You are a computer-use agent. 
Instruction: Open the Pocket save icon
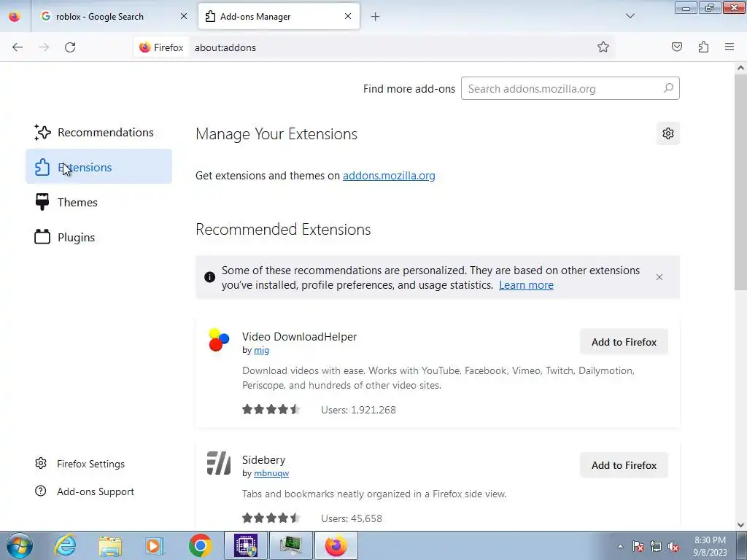(676, 47)
